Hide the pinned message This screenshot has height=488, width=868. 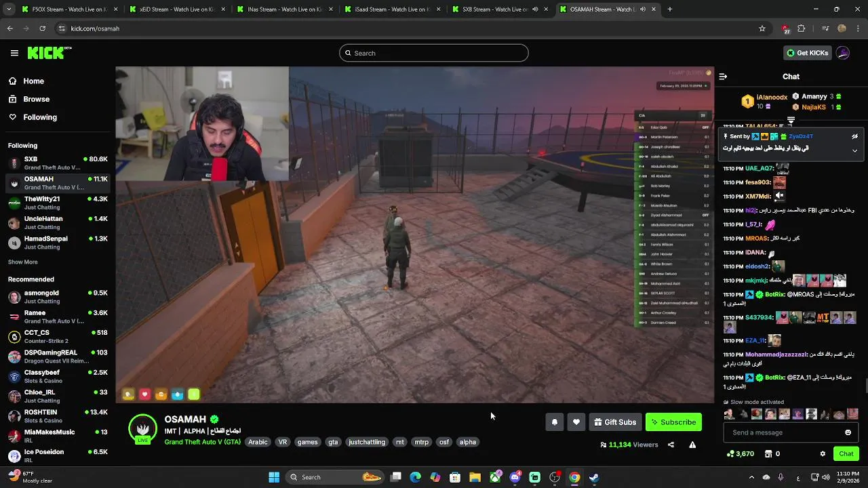pos(854,136)
